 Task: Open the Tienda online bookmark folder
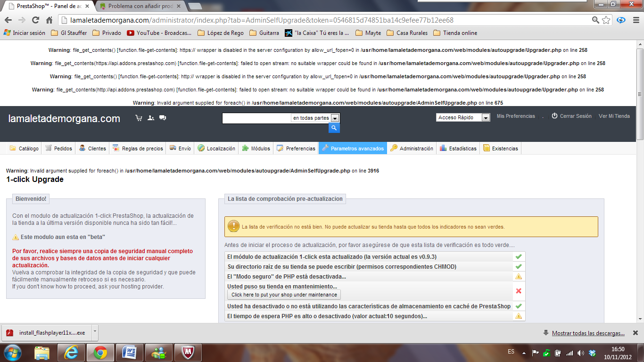click(x=455, y=33)
